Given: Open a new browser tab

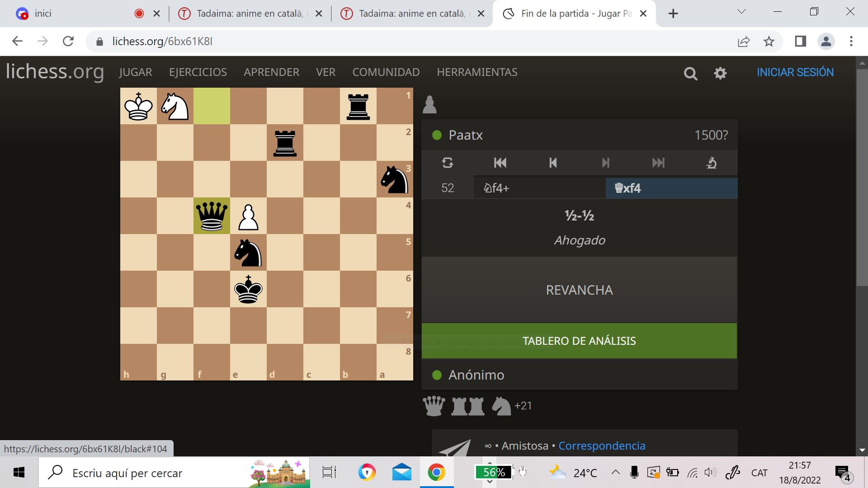Looking at the screenshot, I should click(x=673, y=14).
